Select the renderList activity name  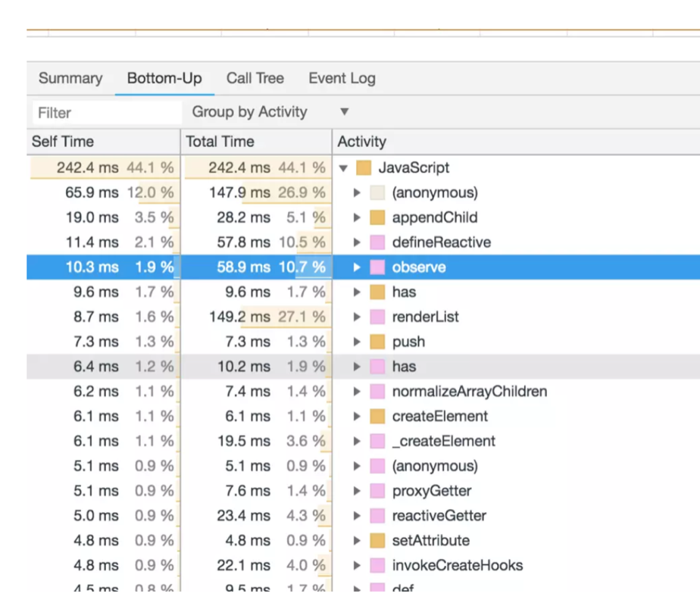point(426,317)
